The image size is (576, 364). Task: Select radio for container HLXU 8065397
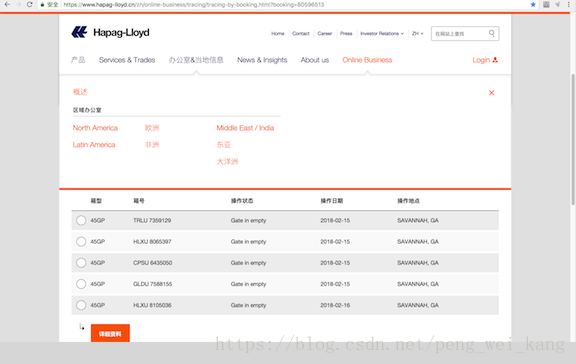(81, 242)
